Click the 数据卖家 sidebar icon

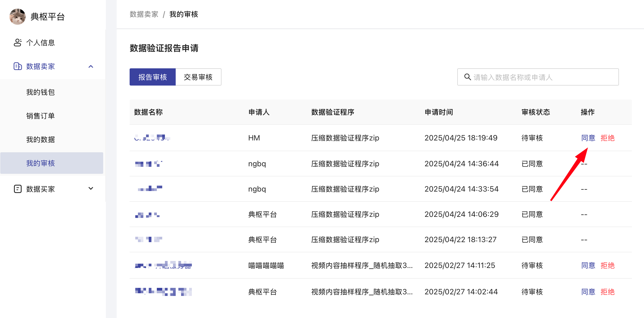click(18, 66)
